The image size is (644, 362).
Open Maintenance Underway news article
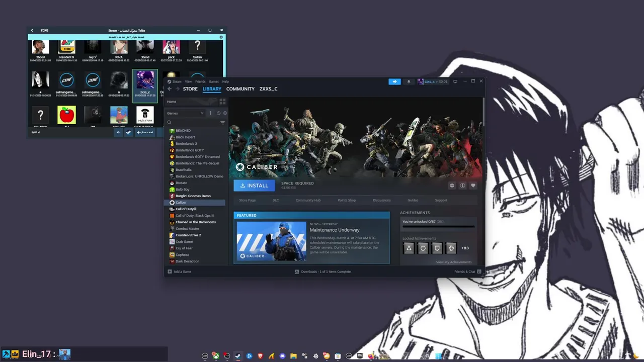[335, 230]
